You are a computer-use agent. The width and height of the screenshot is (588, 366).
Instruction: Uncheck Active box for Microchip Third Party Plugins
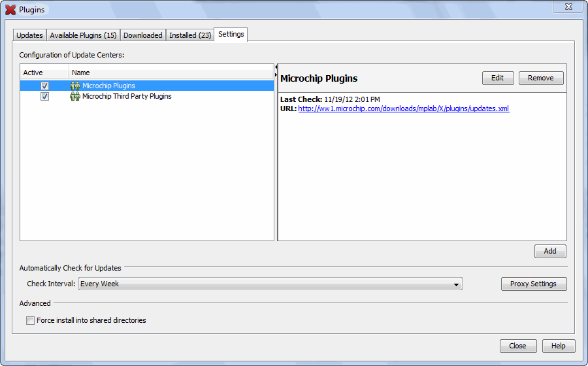click(x=44, y=96)
